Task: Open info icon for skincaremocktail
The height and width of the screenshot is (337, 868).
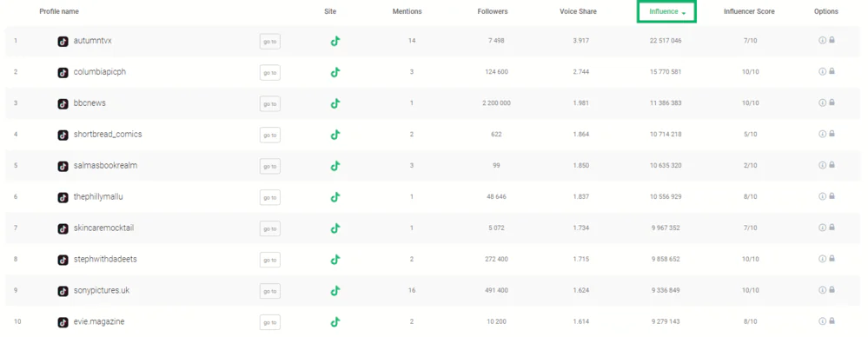Action: 822,228
